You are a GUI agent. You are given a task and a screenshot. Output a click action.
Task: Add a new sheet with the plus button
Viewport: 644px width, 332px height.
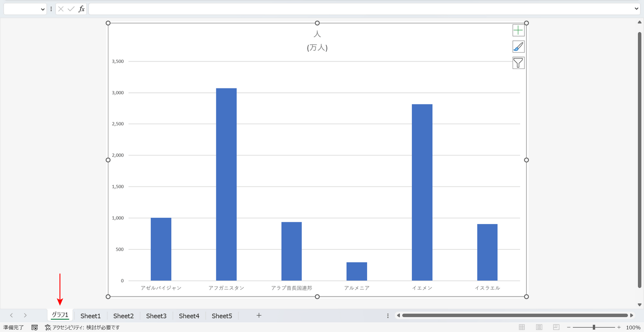pyautogui.click(x=259, y=316)
